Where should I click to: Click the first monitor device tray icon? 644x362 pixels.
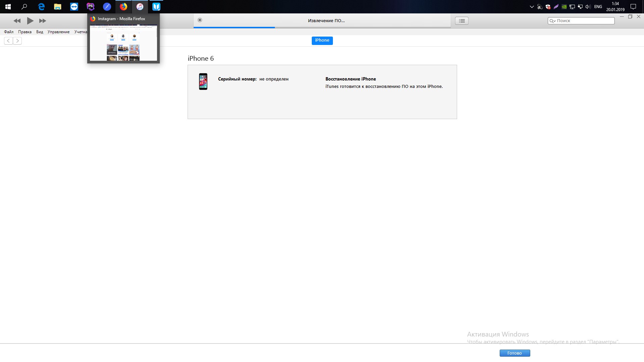click(572, 7)
